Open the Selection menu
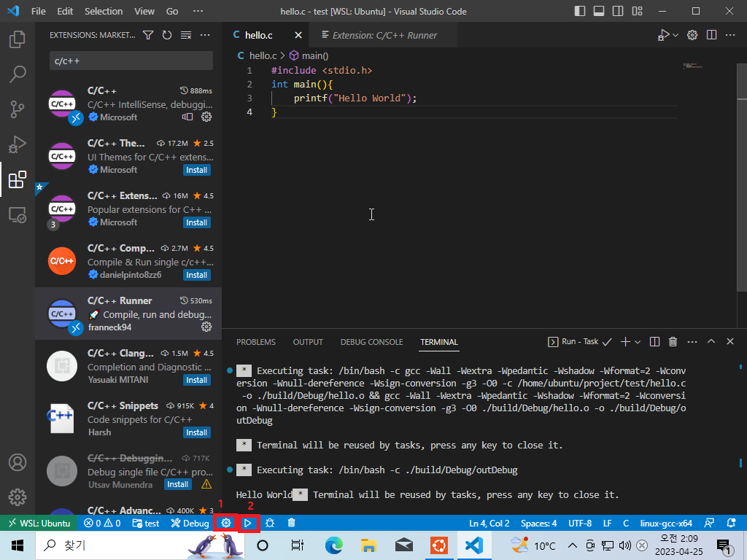Viewport: 747px width, 560px height. pyautogui.click(x=104, y=11)
